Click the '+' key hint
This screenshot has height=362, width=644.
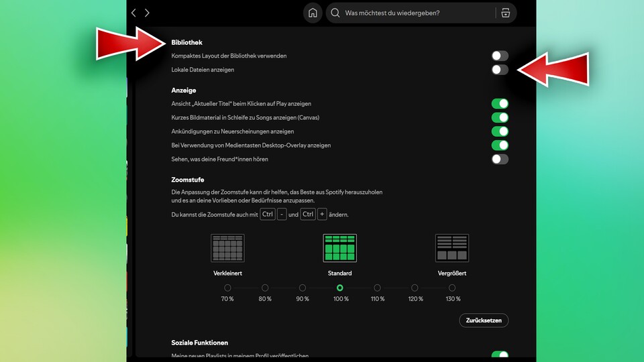tap(322, 215)
